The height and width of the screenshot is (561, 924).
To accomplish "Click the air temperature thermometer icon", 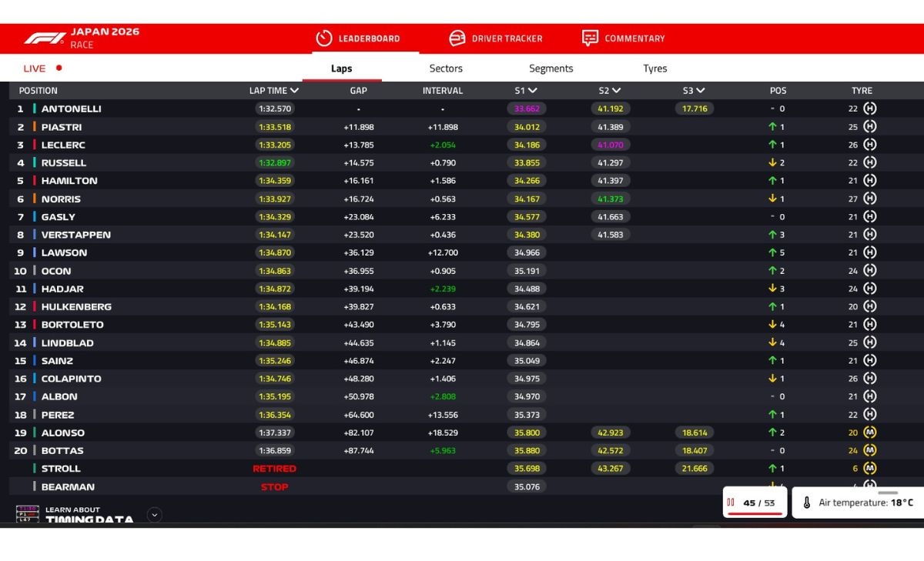I will [807, 503].
